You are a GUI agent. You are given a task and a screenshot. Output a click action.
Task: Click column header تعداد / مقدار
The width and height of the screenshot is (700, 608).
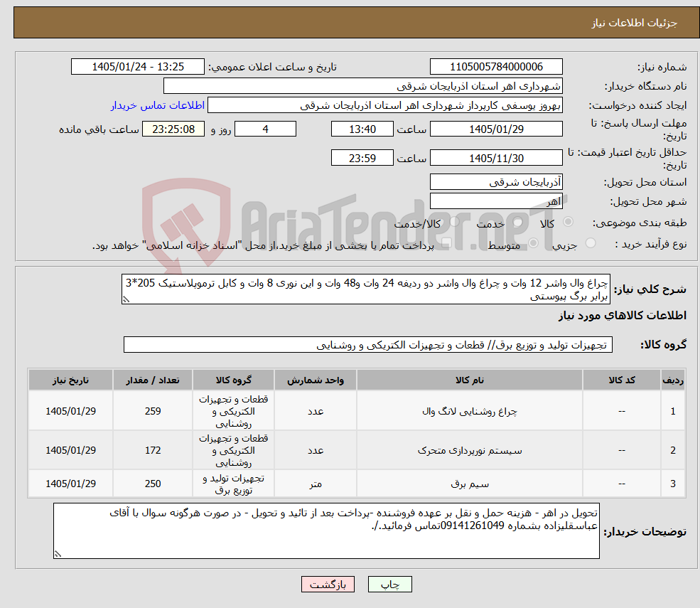(153, 380)
